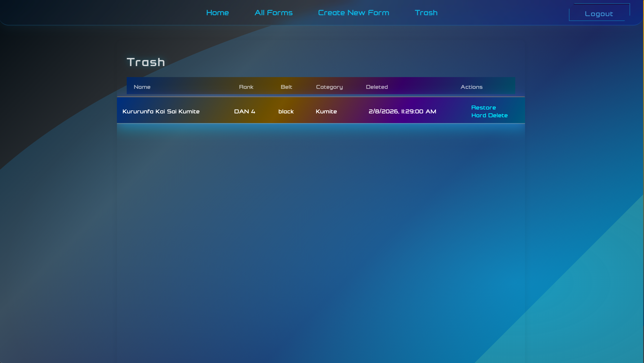Go to the Home nav link
Screen dimensions: 644x363
tap(217, 13)
